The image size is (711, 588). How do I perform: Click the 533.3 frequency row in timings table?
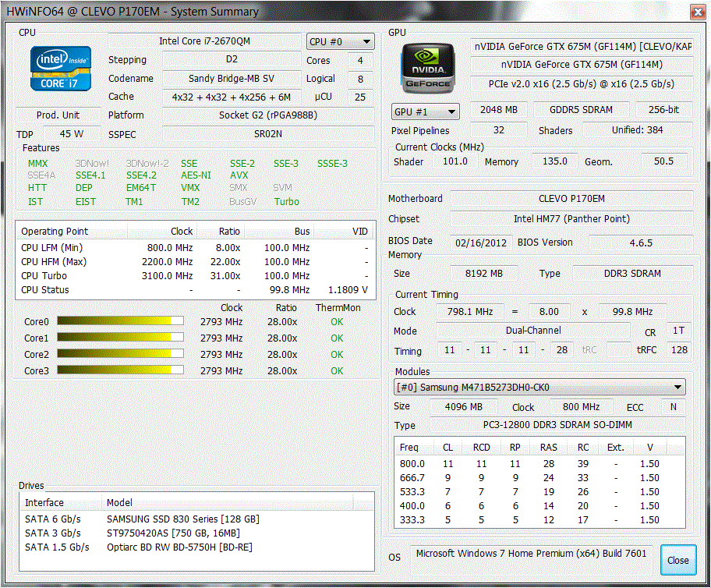(x=539, y=492)
